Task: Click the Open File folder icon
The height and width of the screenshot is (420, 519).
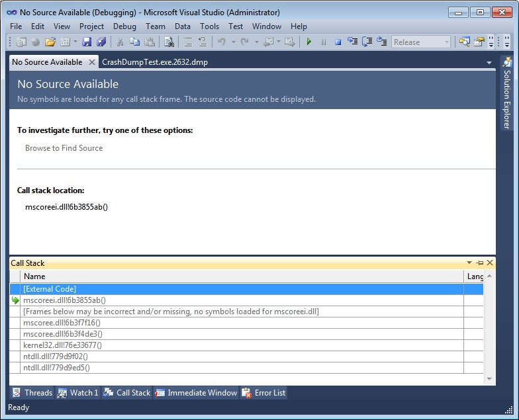Action: tap(50, 42)
